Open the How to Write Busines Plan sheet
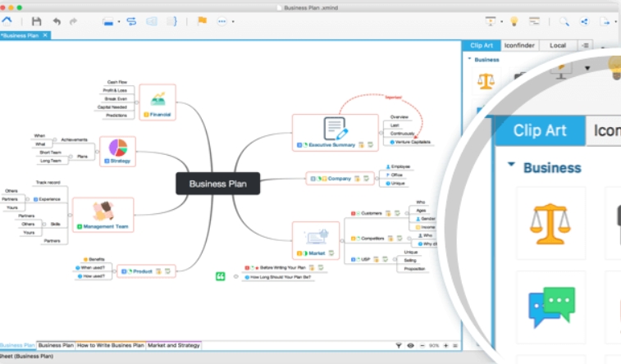This screenshot has height=364, width=621. [x=111, y=345]
